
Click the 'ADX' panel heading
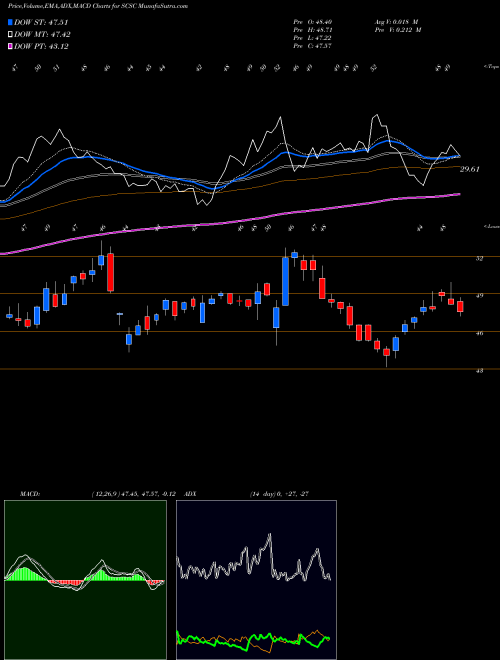click(191, 494)
